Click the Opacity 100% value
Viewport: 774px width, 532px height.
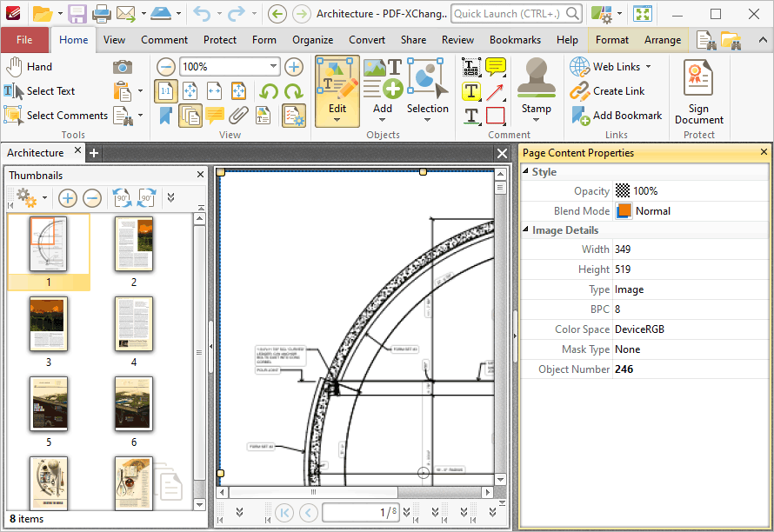[x=644, y=191]
